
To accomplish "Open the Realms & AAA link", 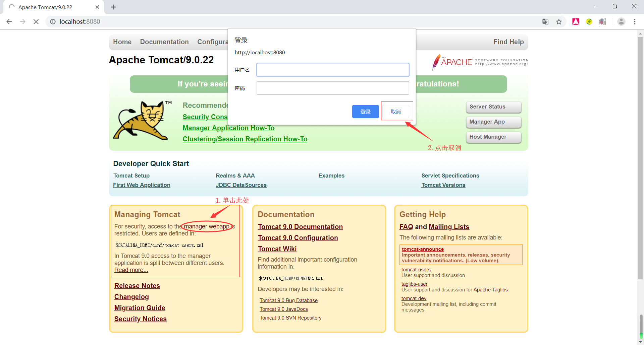I will (x=235, y=176).
